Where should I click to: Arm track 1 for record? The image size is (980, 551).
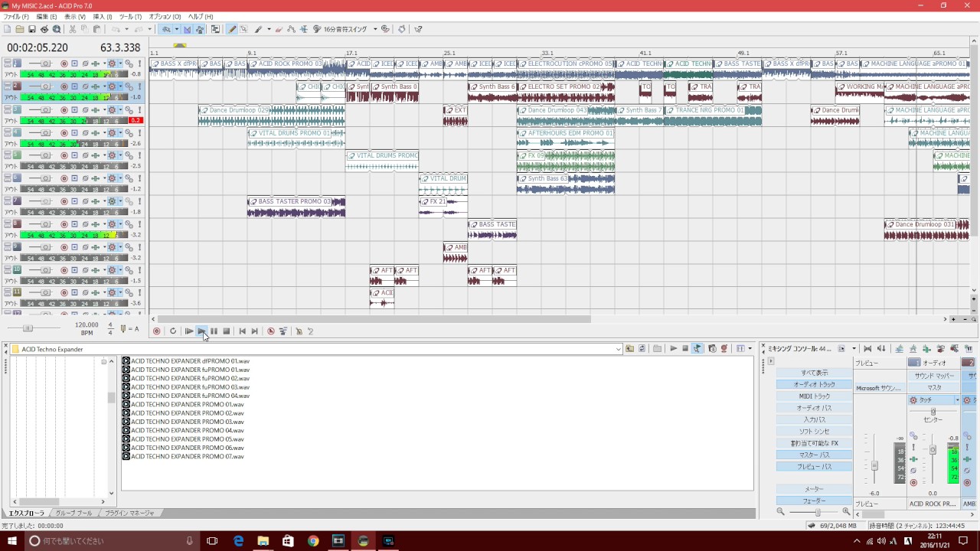pyautogui.click(x=64, y=64)
